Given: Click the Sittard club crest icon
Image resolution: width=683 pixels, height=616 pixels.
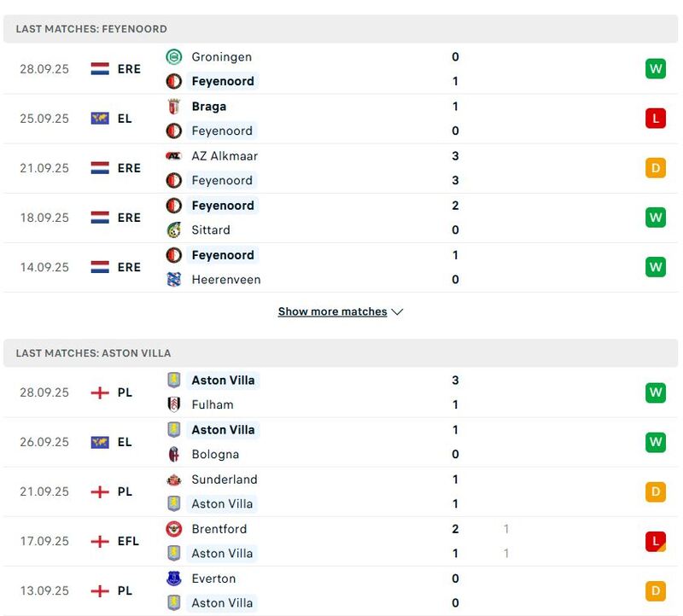Looking at the screenshot, I should (x=174, y=230).
